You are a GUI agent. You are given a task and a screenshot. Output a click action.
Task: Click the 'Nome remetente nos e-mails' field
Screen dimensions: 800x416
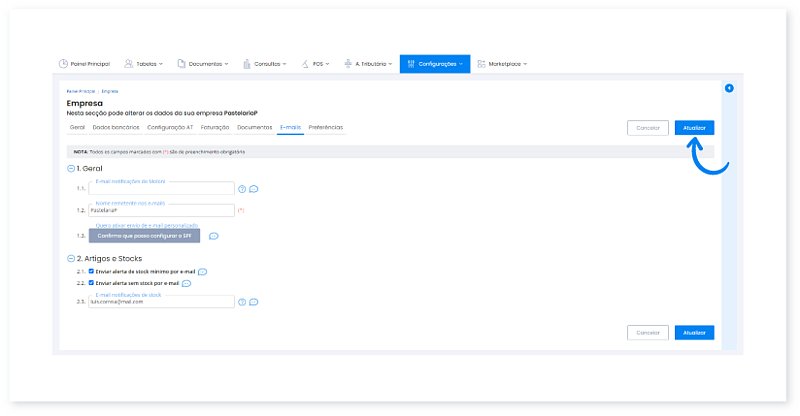(160, 211)
